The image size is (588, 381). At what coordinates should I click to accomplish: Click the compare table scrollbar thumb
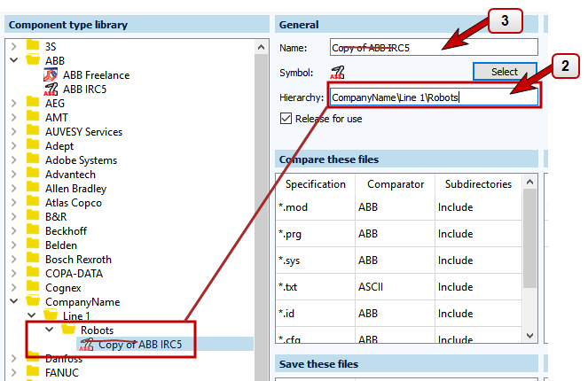[x=529, y=238]
